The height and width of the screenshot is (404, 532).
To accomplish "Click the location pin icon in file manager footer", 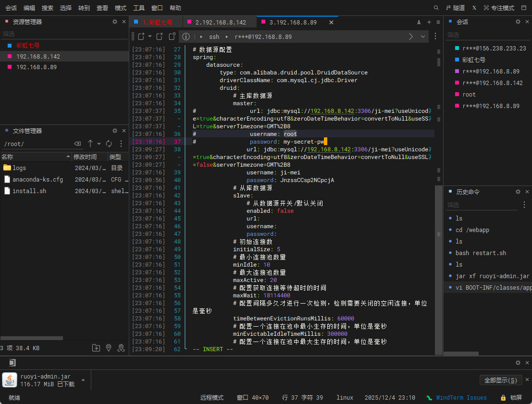I will click(x=109, y=348).
